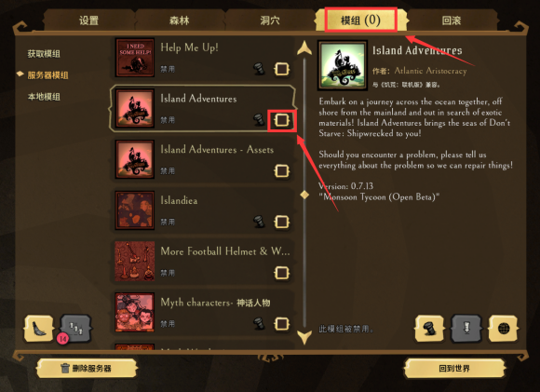
Task: Click the wrench icon beside Island Adventures
Action: (x=260, y=120)
